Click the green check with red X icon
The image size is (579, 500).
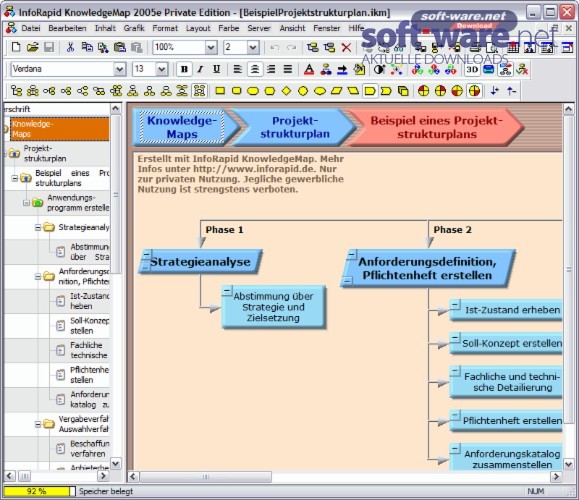pyautogui.click(x=522, y=69)
